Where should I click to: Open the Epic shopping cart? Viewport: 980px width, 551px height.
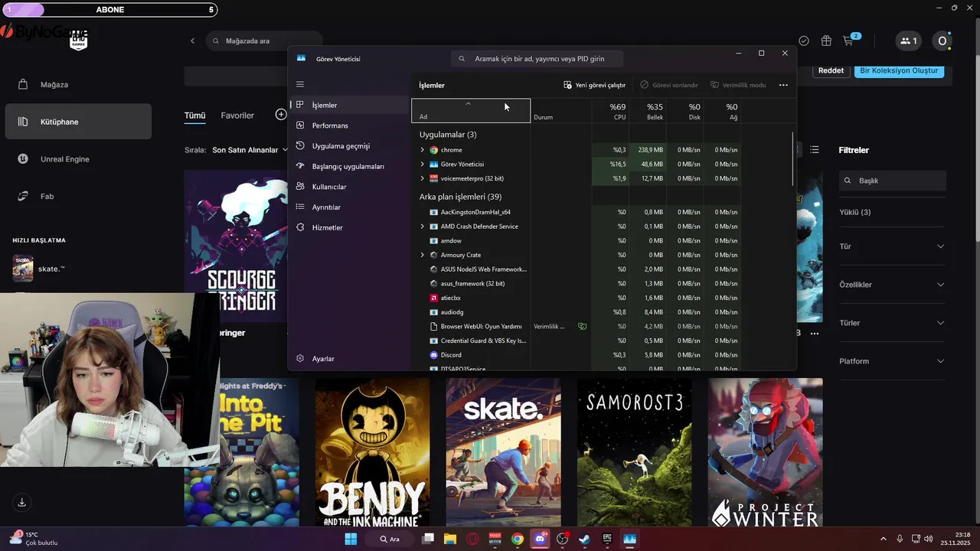(849, 41)
